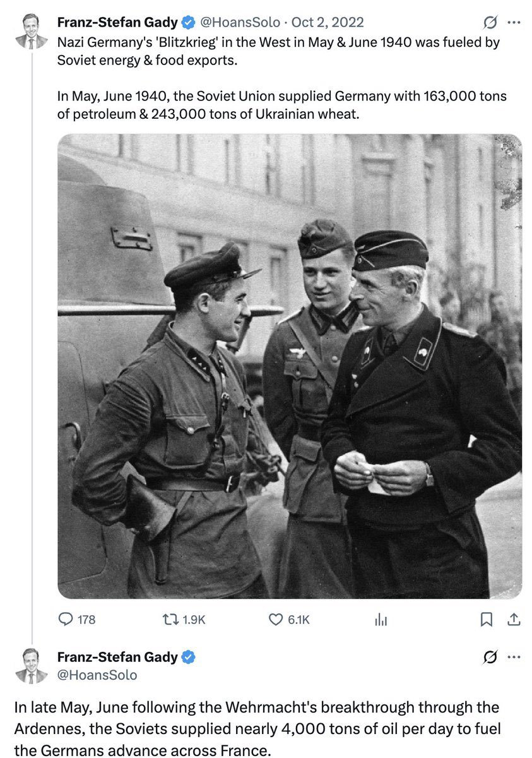
Task: Repost the first tweet showing 1.9K
Action: click(x=184, y=620)
